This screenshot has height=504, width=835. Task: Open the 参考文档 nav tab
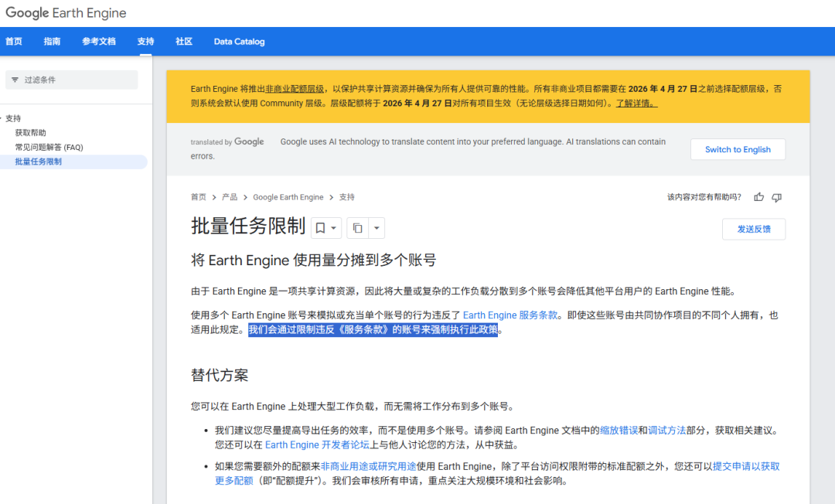point(99,42)
